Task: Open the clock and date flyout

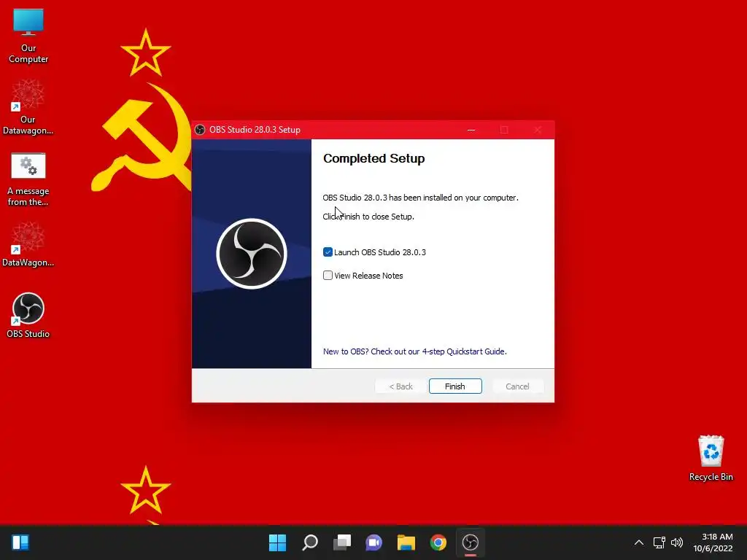Action: click(x=713, y=542)
